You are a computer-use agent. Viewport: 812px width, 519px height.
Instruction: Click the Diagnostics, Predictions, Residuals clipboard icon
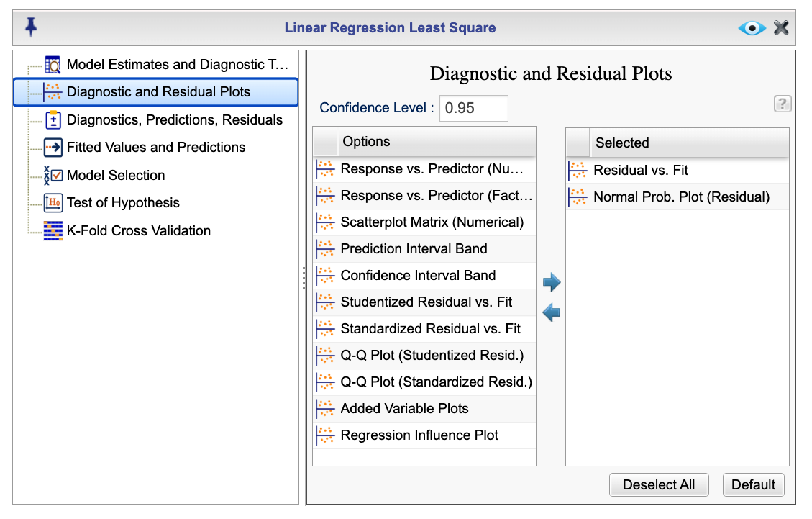(x=53, y=119)
